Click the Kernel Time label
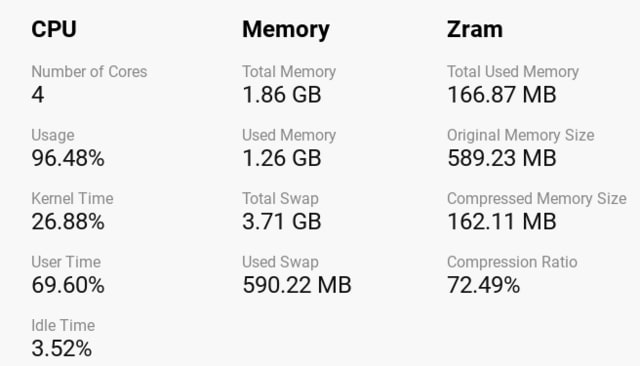 click(x=72, y=199)
